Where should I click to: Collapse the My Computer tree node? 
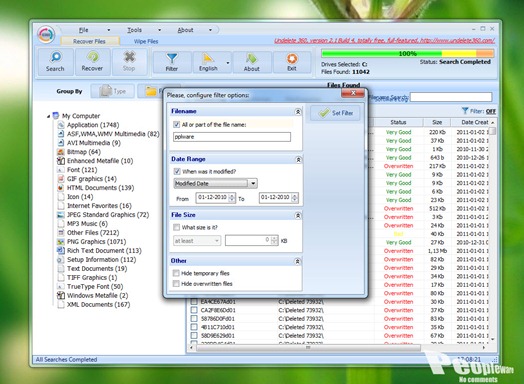click(x=48, y=116)
